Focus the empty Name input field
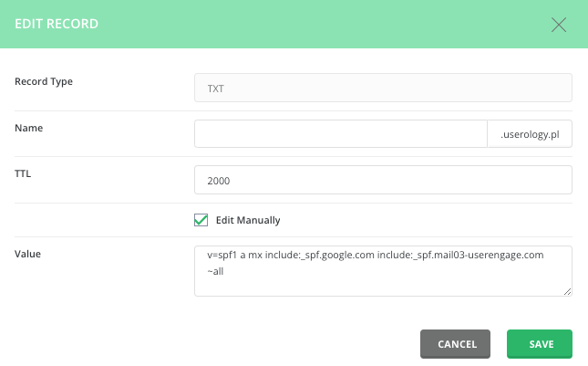Screen dimensions: 588x366 (341, 134)
